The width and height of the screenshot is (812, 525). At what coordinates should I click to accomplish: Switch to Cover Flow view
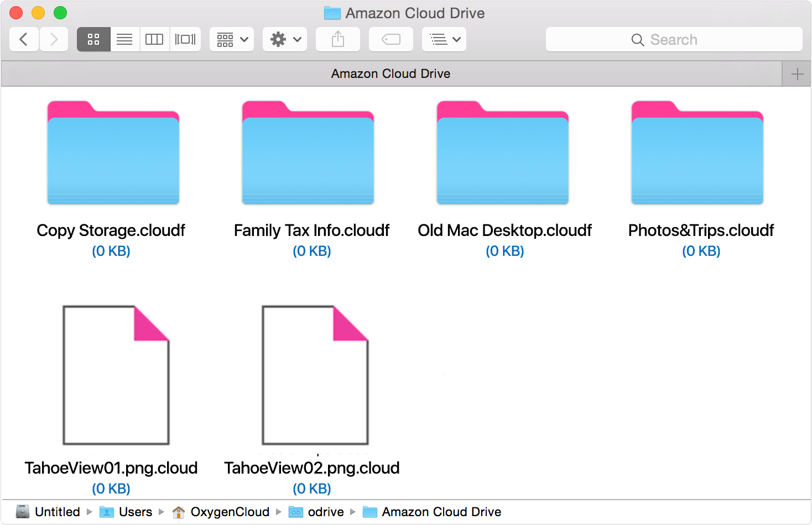[x=185, y=39]
